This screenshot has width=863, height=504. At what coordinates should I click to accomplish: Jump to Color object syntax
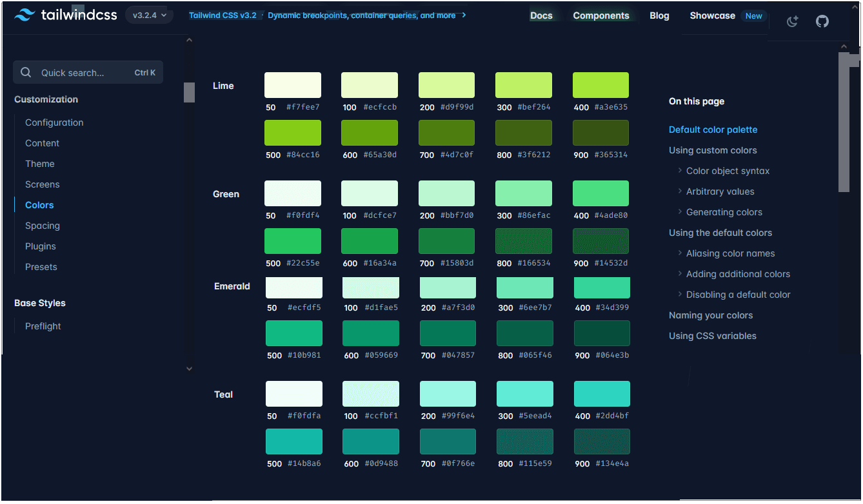click(728, 171)
